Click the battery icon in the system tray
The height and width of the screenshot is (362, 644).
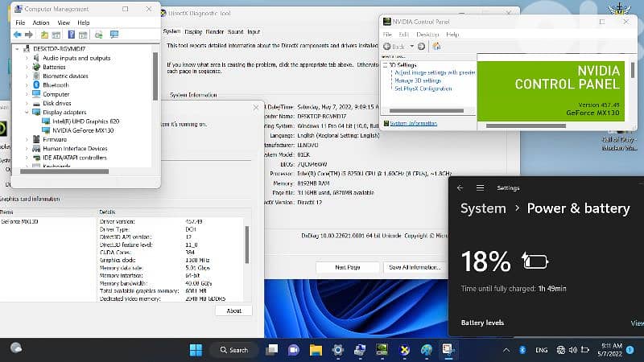click(585, 350)
